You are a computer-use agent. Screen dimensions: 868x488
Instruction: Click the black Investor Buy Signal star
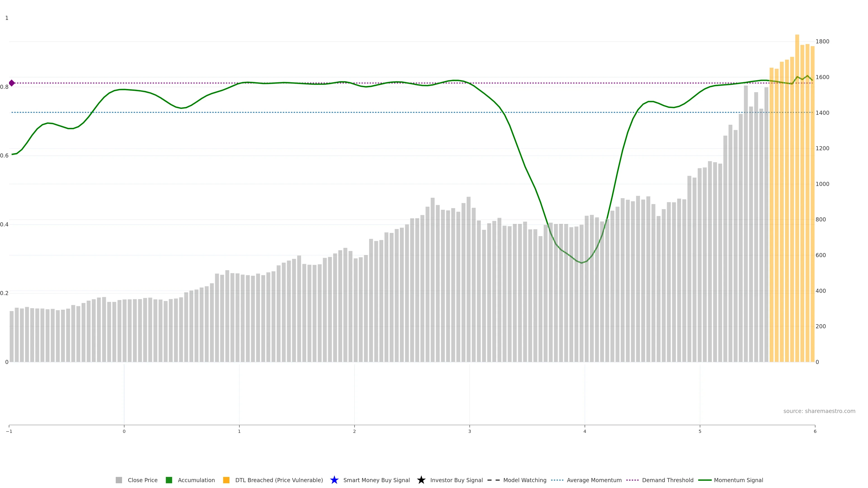[421, 480]
